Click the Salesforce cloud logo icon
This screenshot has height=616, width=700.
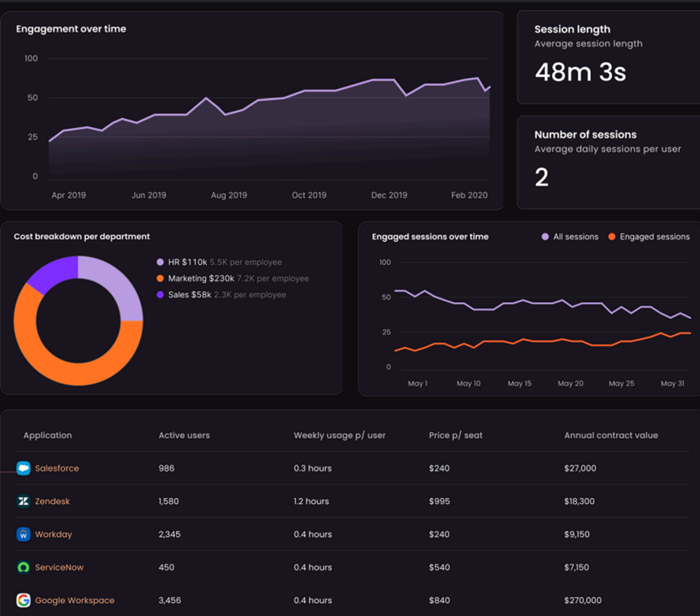point(23,469)
